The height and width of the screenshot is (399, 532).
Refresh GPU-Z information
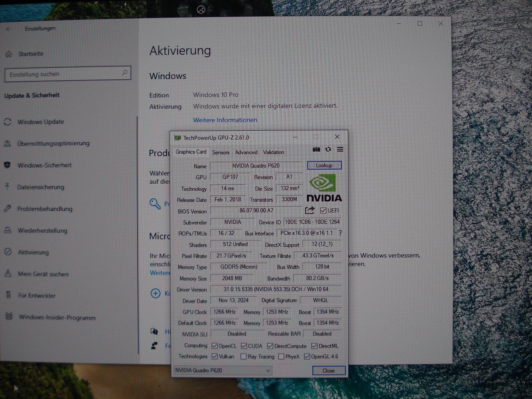pos(328,150)
